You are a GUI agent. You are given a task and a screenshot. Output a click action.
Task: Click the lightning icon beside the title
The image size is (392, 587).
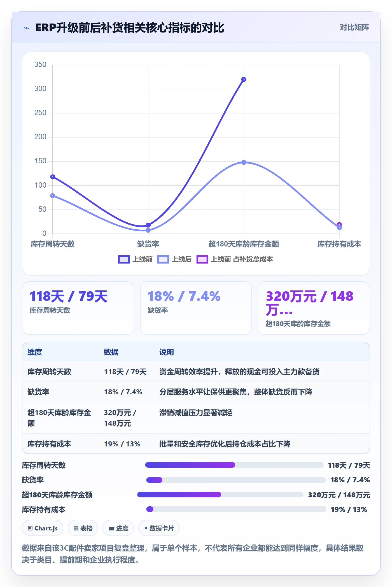[27, 28]
